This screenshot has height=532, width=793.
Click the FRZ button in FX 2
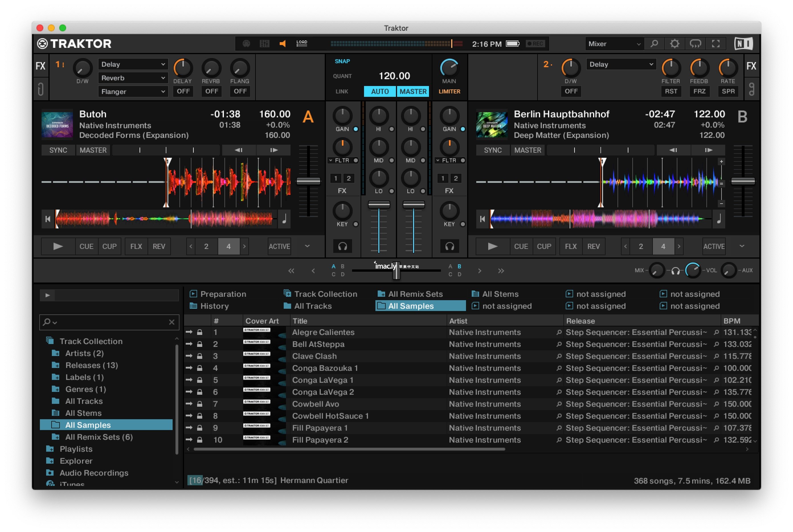click(699, 91)
